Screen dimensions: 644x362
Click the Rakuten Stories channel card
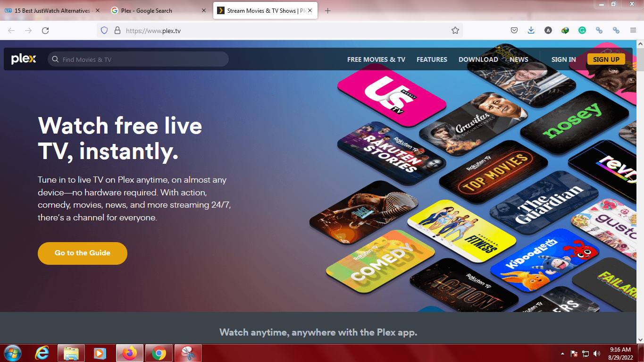(x=392, y=152)
